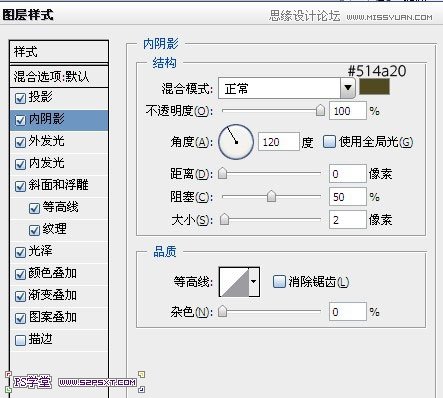Uncheck the 图案叠加 checkbox
443x398 pixels.
pyautogui.click(x=20, y=318)
